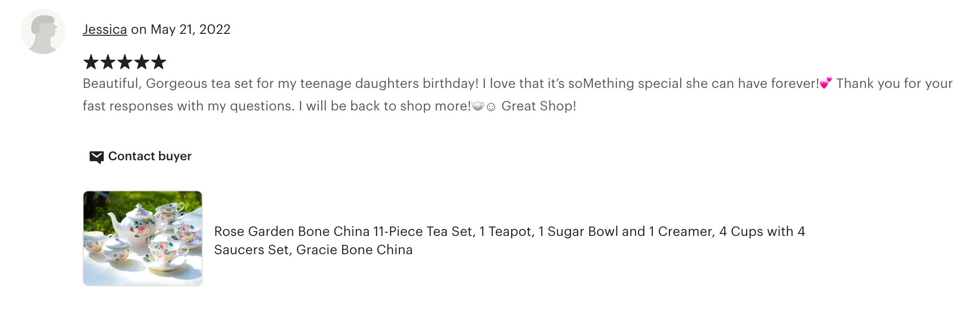Click "Saucers Set, Gracie Bone China" title line
Viewport: 980px width, 328px height.
[313, 250]
